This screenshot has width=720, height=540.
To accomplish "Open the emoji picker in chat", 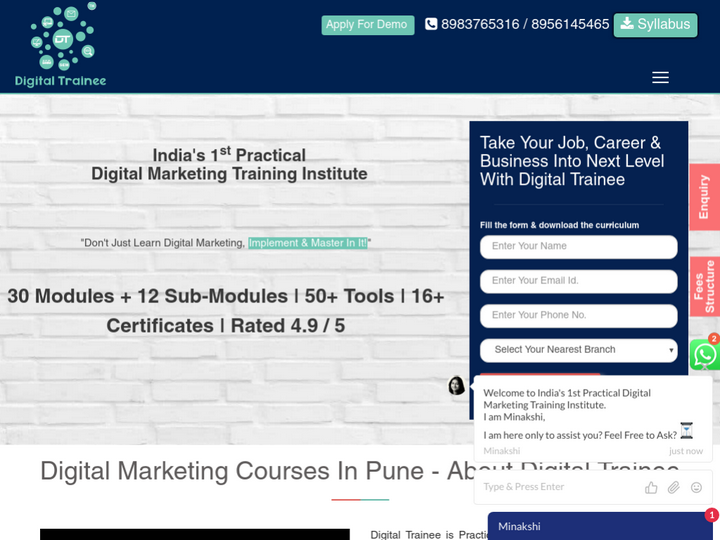I will [x=696, y=487].
